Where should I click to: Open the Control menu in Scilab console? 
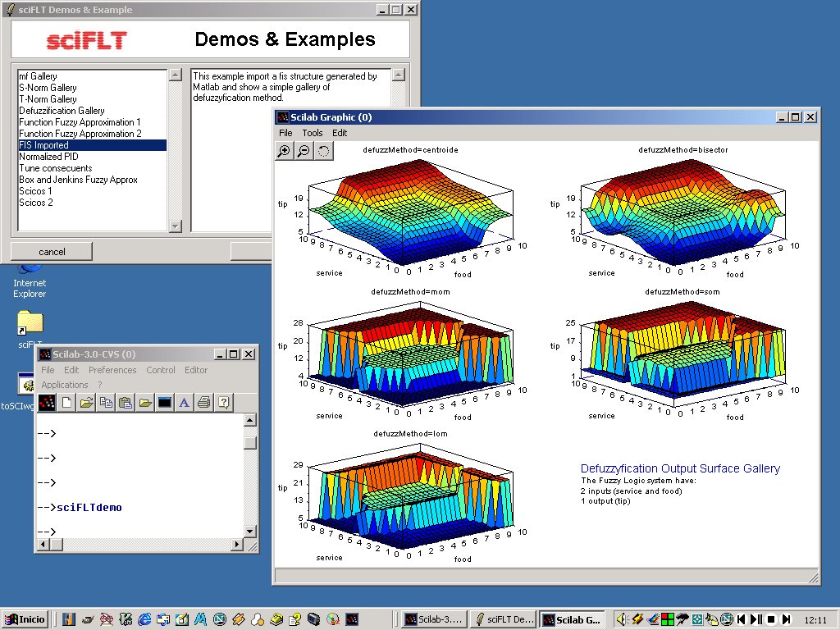161,370
